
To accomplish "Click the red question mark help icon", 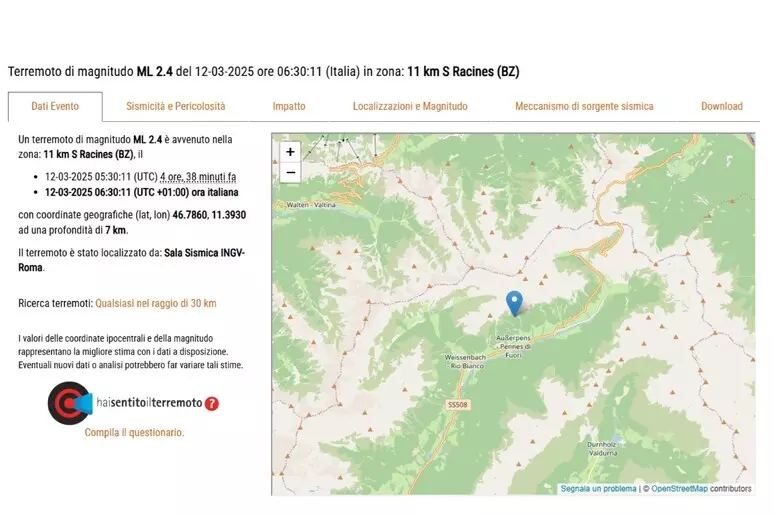I will click(x=212, y=404).
